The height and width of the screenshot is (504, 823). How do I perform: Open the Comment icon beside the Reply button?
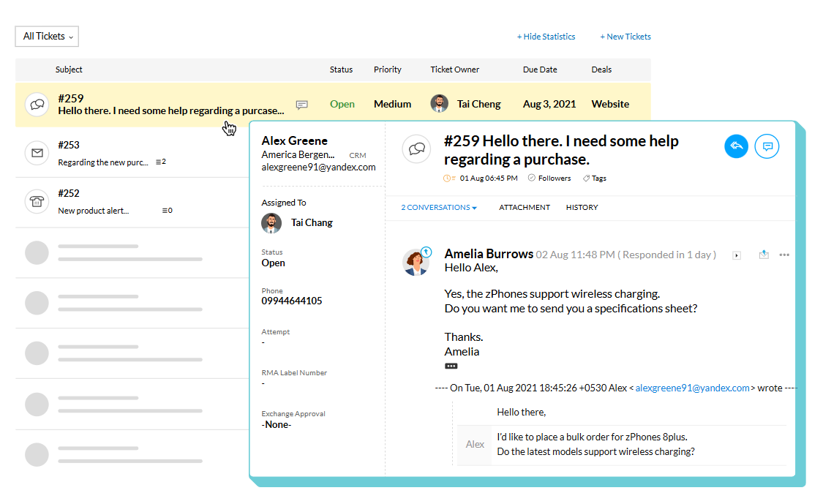tap(767, 146)
